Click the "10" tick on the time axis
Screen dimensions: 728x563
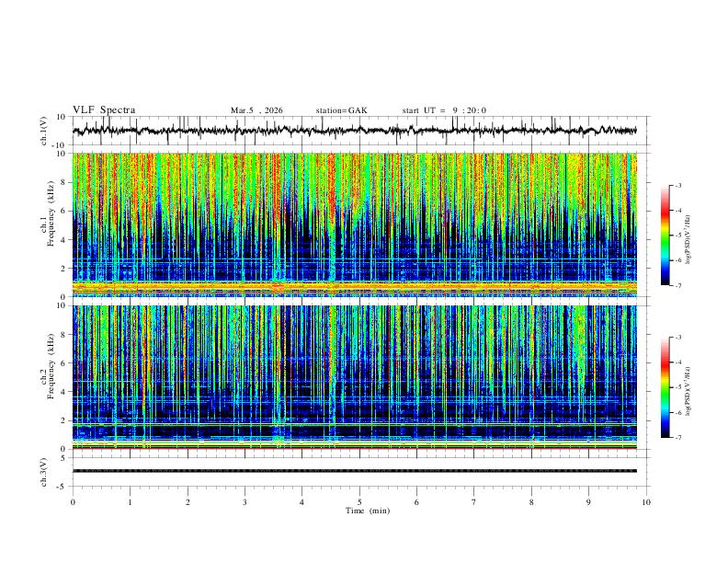click(x=646, y=502)
